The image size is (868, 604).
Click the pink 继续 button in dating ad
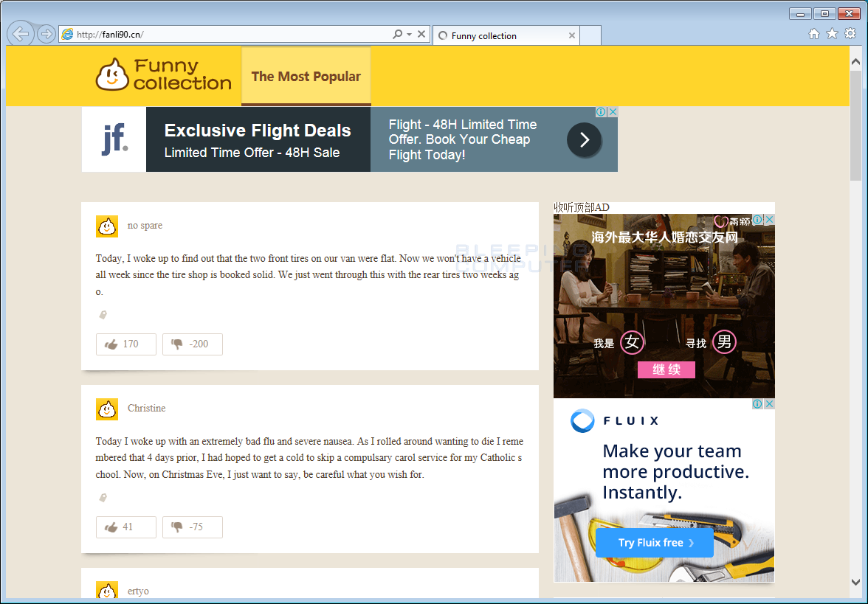point(666,369)
